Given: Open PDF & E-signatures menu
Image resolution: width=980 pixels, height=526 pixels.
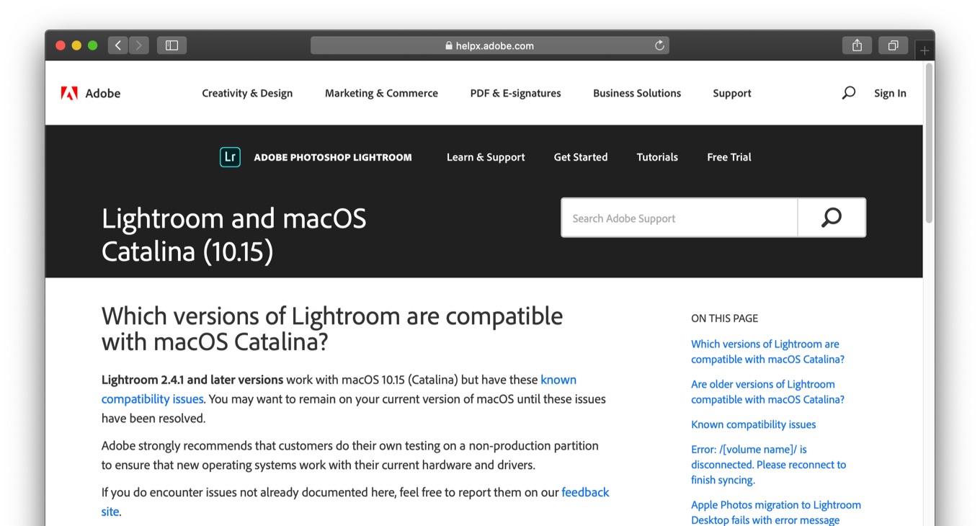Looking at the screenshot, I should point(515,93).
